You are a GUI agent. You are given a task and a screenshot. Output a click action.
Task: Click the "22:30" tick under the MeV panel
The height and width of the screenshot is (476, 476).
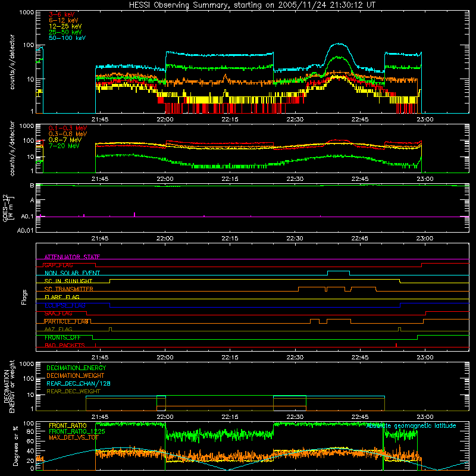click(x=295, y=179)
